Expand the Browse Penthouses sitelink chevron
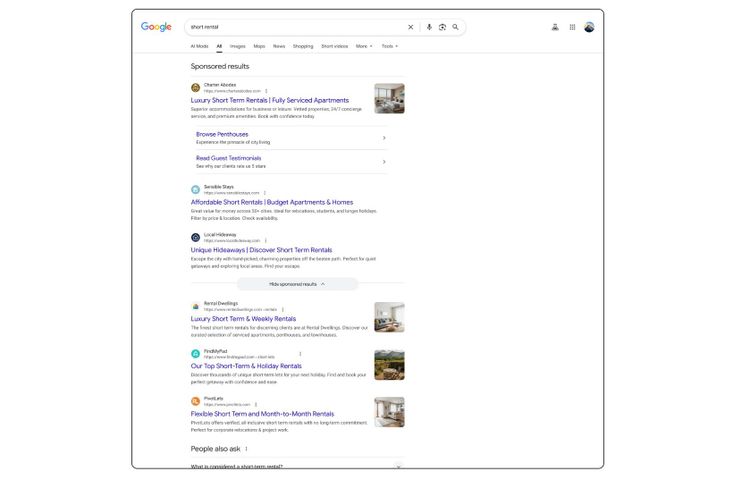The width and height of the screenshot is (750, 478). point(384,138)
